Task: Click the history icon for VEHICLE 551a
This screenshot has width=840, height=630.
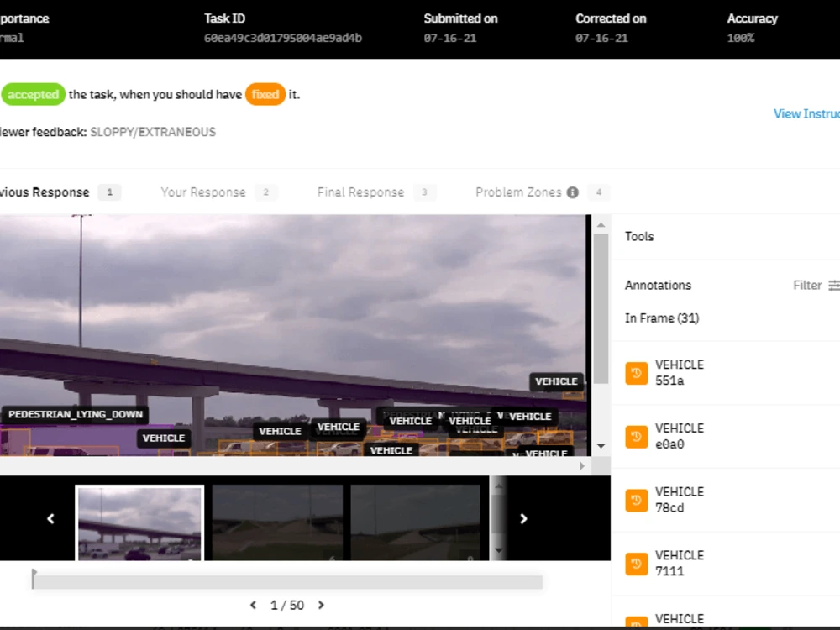Action: point(636,372)
